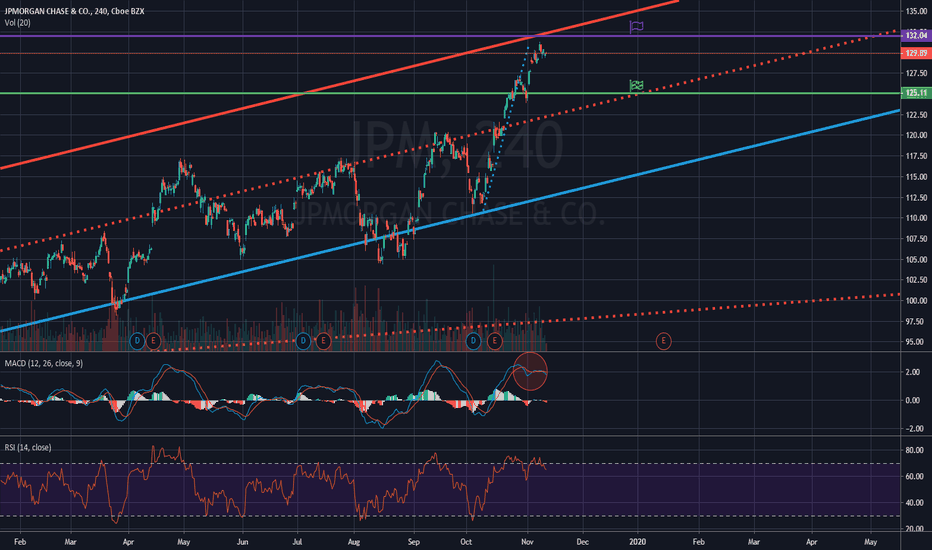932x550 pixels.
Task: Click the 135.00 price axis value
Action: click(916, 11)
